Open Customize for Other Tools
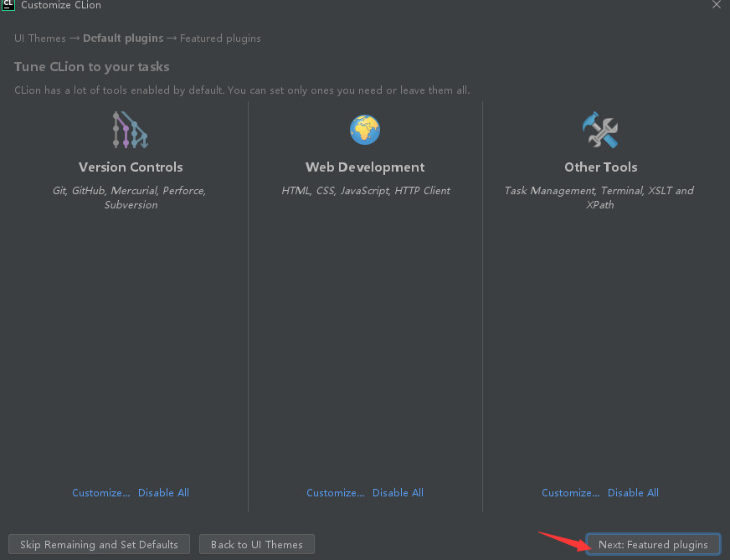Image resolution: width=730 pixels, height=560 pixels. pyautogui.click(x=571, y=492)
